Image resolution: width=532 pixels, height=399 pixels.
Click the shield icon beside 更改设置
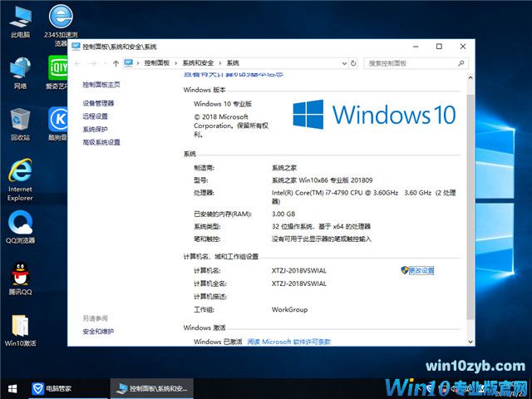tap(405, 270)
